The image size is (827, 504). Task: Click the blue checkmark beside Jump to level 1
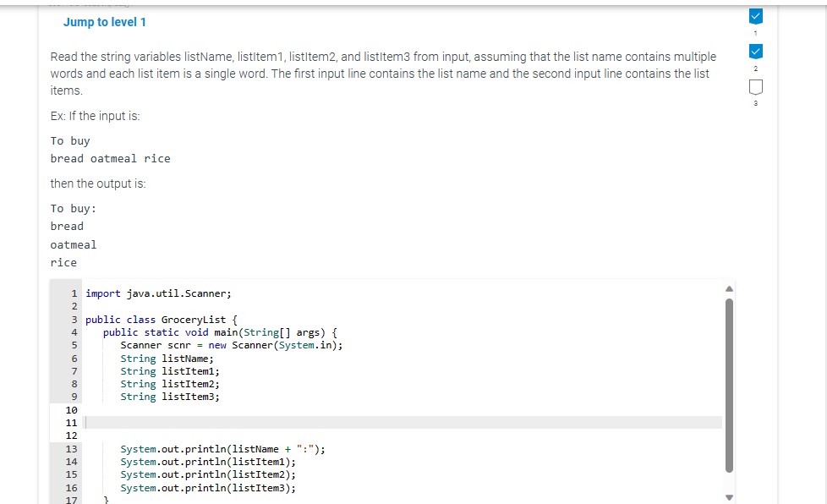pyautogui.click(x=755, y=15)
